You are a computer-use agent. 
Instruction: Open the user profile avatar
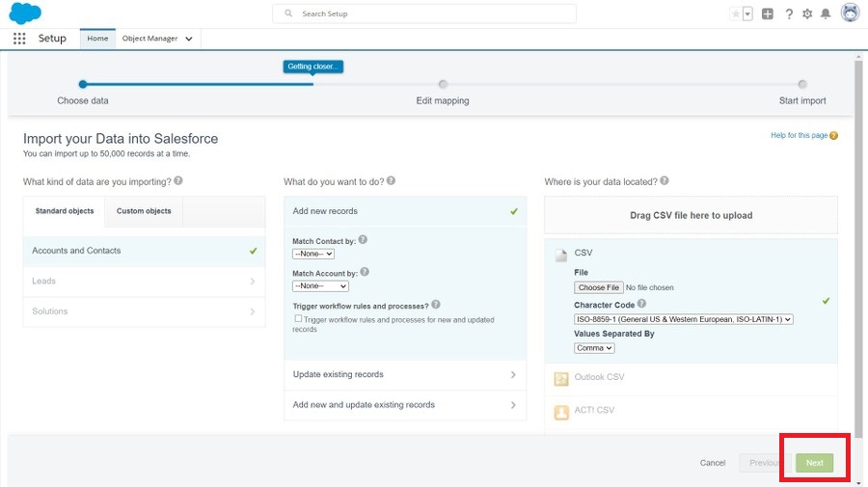pyautogui.click(x=850, y=13)
